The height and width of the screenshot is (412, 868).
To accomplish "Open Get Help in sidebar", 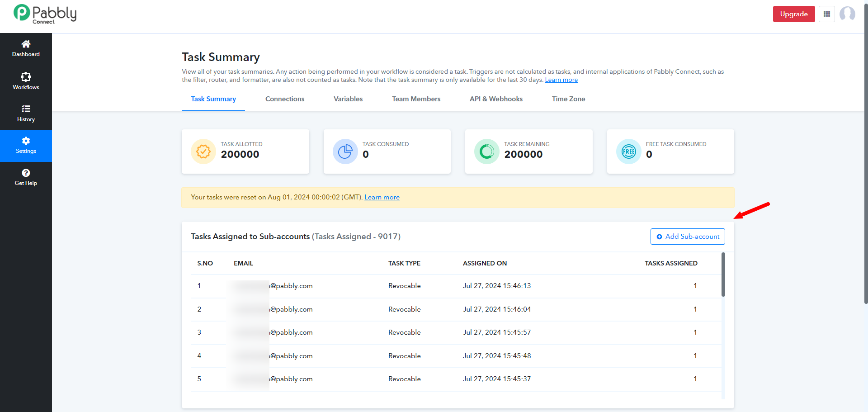I will [26, 178].
